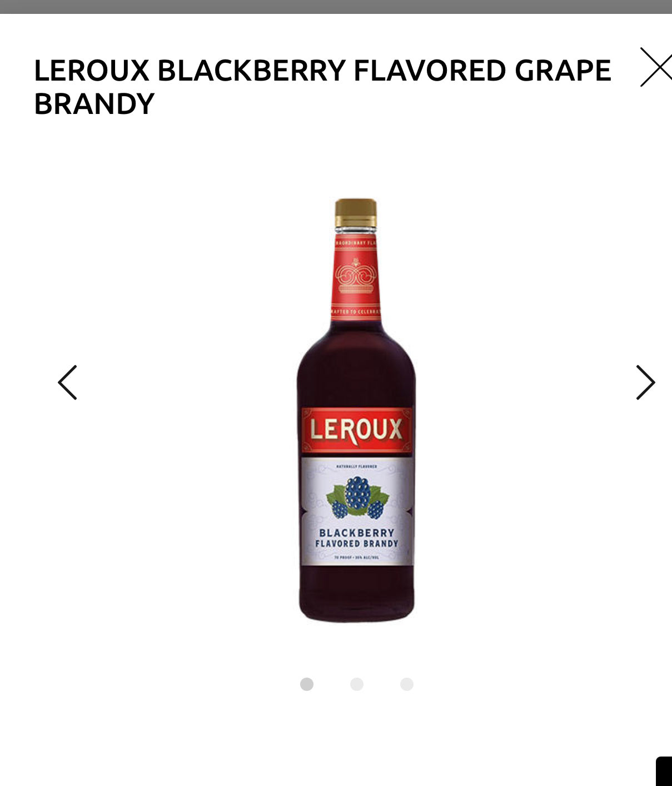This screenshot has height=786, width=672.
Task: Click the gray dimmed bar above popup
Action: coord(336,7)
